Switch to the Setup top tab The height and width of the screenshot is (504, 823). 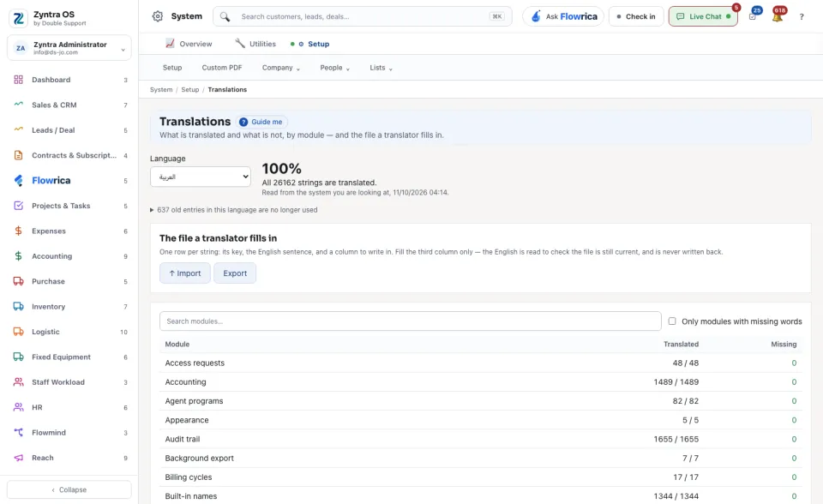pyautogui.click(x=310, y=44)
